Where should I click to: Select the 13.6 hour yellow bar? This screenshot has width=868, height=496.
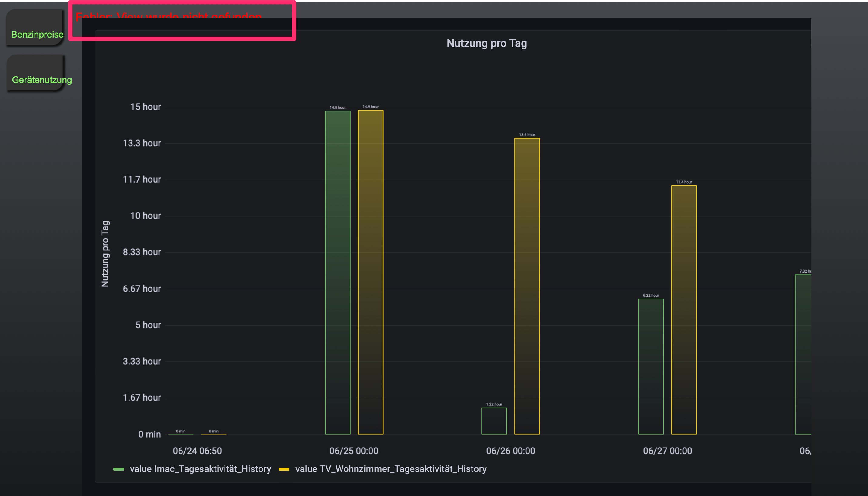pyautogui.click(x=527, y=286)
